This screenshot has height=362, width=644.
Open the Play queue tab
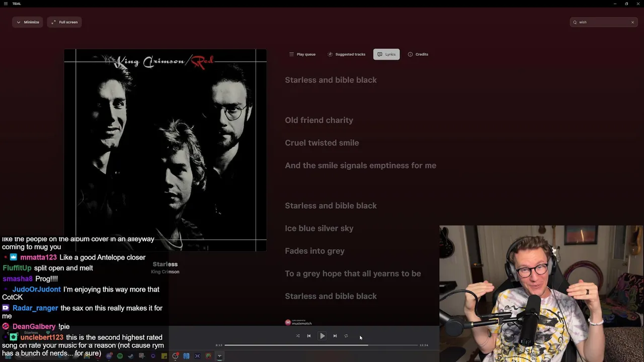point(302,54)
